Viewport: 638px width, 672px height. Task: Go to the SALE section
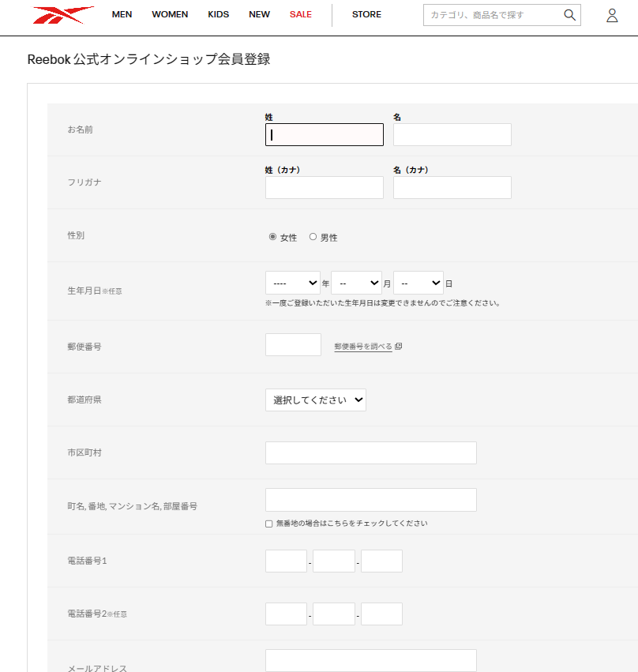click(x=300, y=15)
